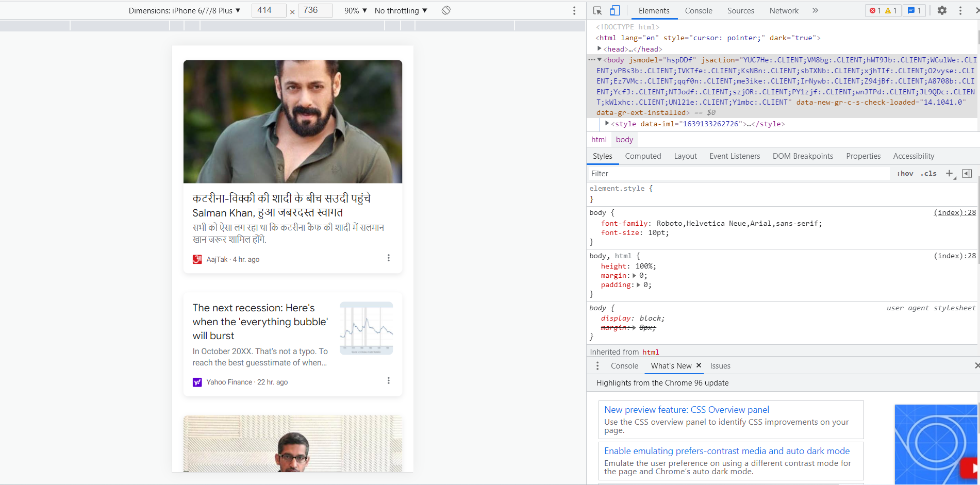Click the width field showing 414
Screen dimensions: 980x485
[x=269, y=10]
